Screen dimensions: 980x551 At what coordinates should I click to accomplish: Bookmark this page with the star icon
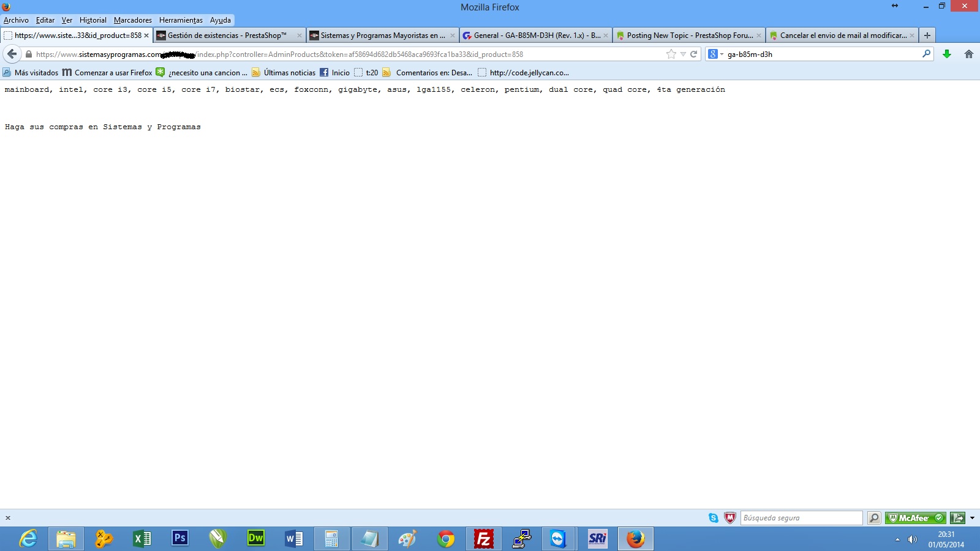[x=671, y=54]
